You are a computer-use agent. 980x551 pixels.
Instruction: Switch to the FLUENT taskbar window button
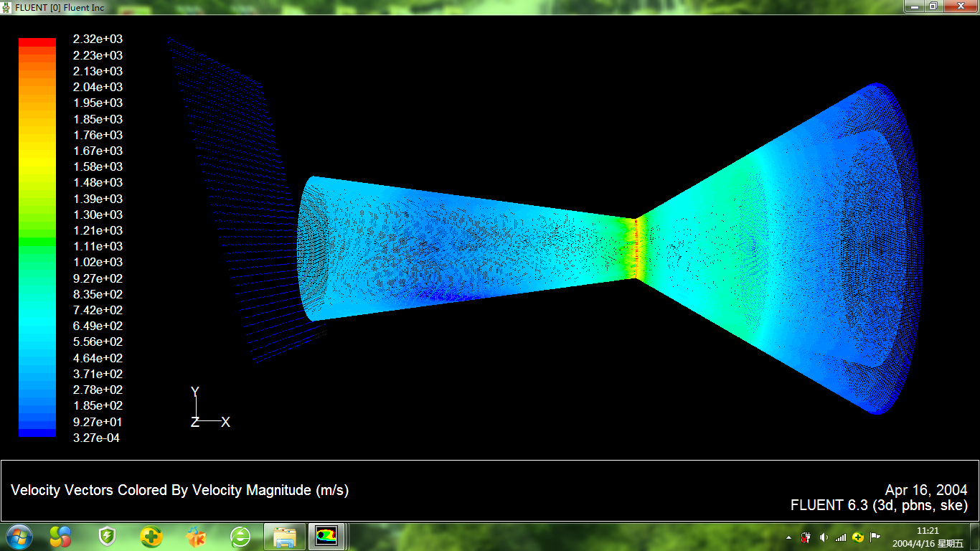click(327, 536)
